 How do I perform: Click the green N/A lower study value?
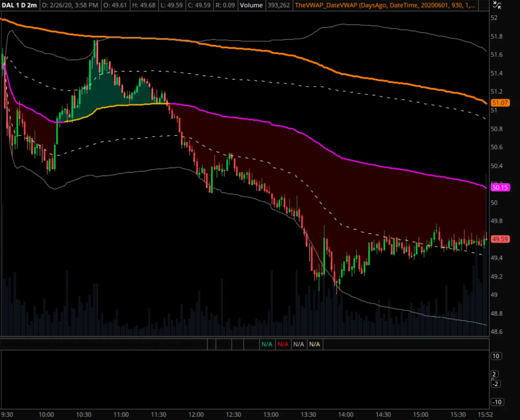click(267, 344)
